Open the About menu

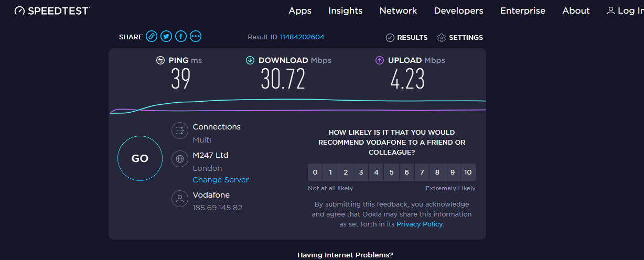click(576, 10)
